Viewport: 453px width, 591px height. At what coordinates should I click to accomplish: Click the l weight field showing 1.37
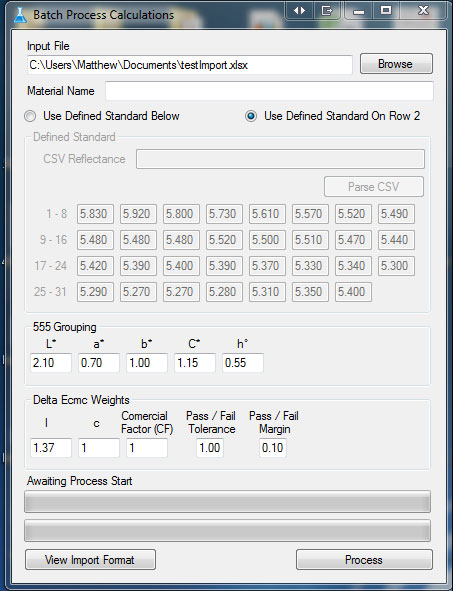pyautogui.click(x=51, y=448)
